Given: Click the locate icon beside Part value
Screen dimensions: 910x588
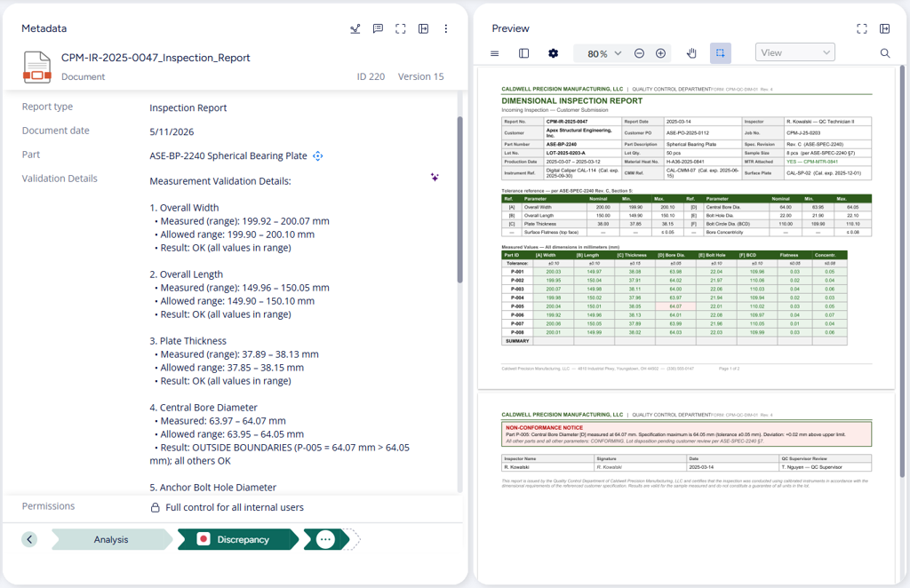Looking at the screenshot, I should pyautogui.click(x=317, y=156).
